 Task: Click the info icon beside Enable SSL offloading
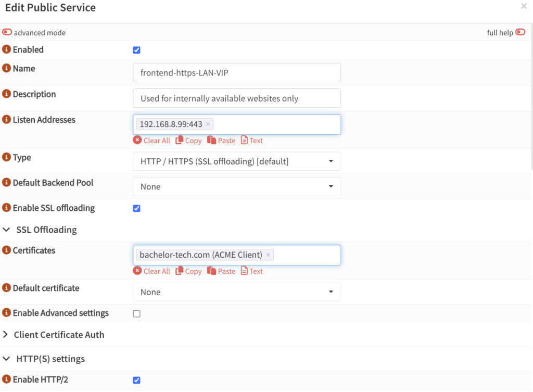[x=6, y=208]
